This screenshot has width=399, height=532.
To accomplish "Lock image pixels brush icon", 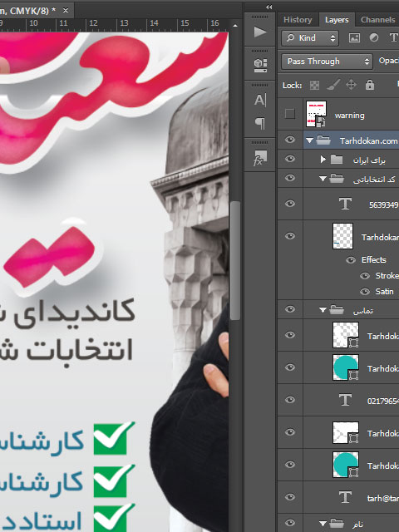I will pos(333,85).
